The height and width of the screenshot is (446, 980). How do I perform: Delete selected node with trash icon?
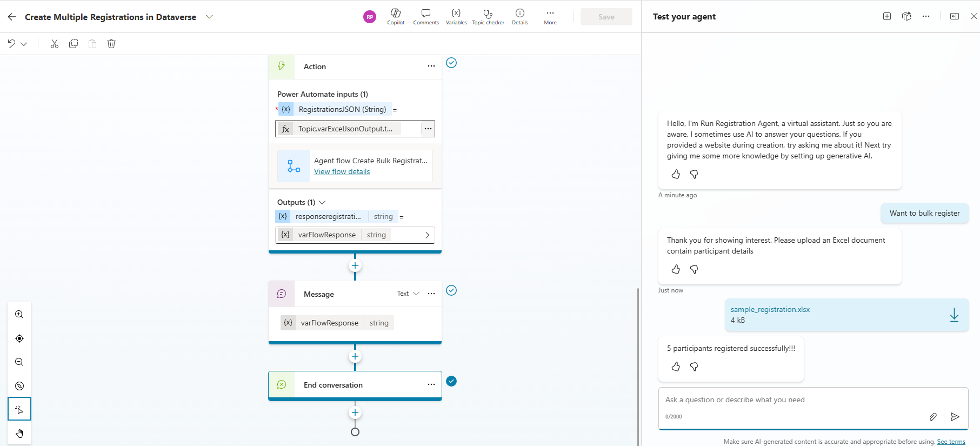[111, 44]
